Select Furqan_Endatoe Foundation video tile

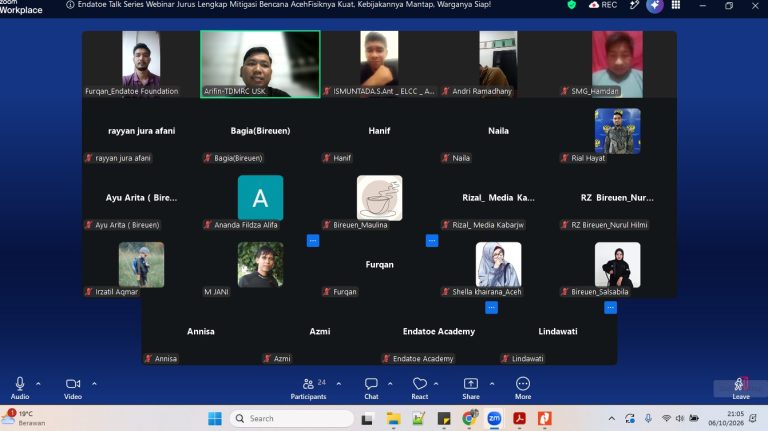click(x=141, y=64)
